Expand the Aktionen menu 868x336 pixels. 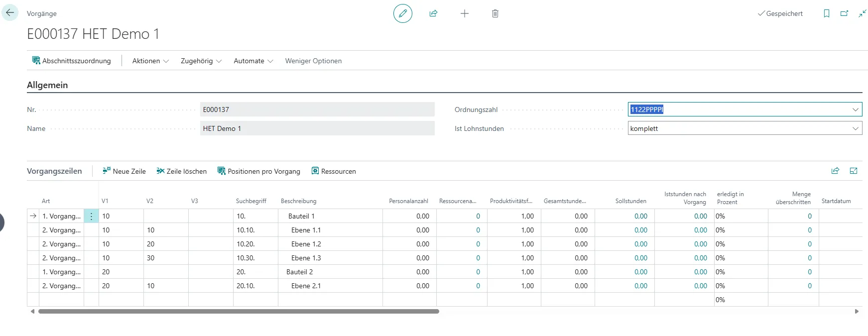point(150,61)
